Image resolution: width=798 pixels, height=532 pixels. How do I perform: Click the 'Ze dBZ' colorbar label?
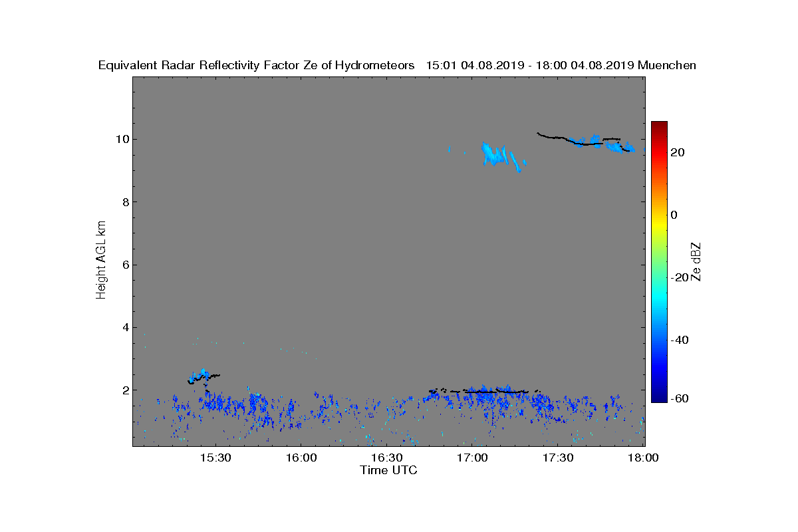696,261
